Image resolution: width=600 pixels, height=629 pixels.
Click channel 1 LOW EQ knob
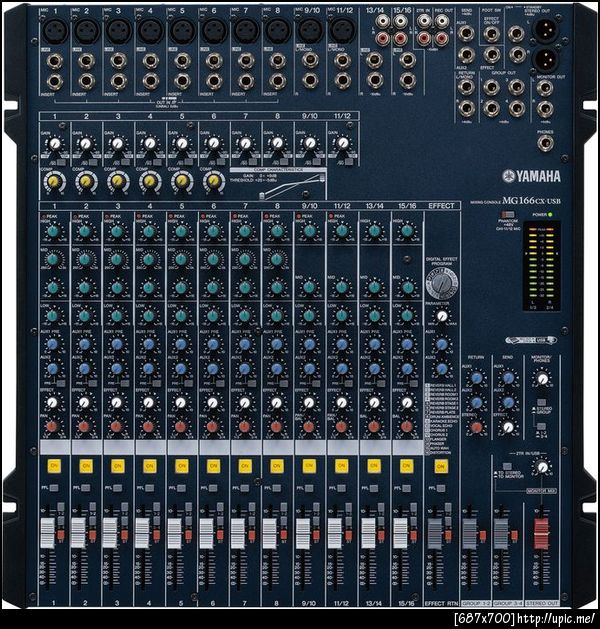pyautogui.click(x=53, y=316)
